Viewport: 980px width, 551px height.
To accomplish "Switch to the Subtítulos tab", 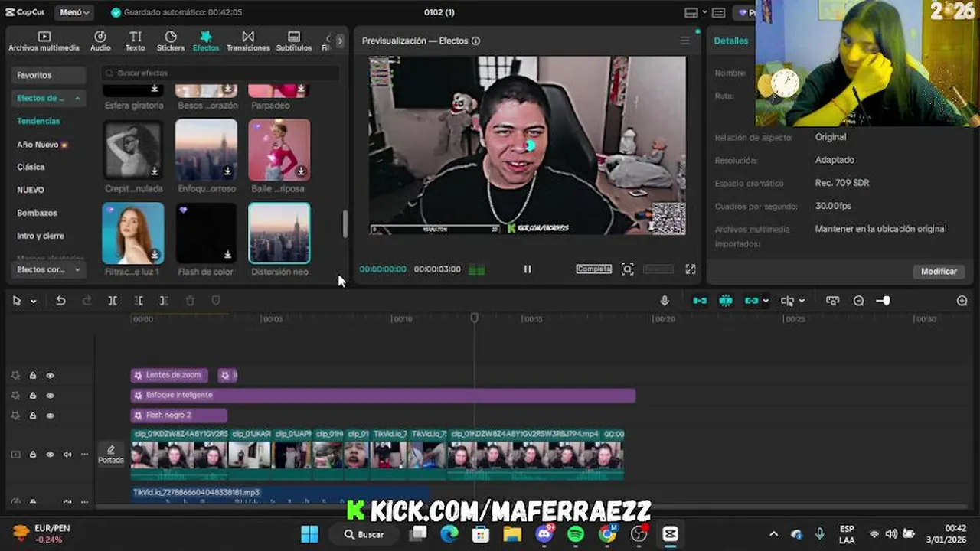I will click(294, 41).
